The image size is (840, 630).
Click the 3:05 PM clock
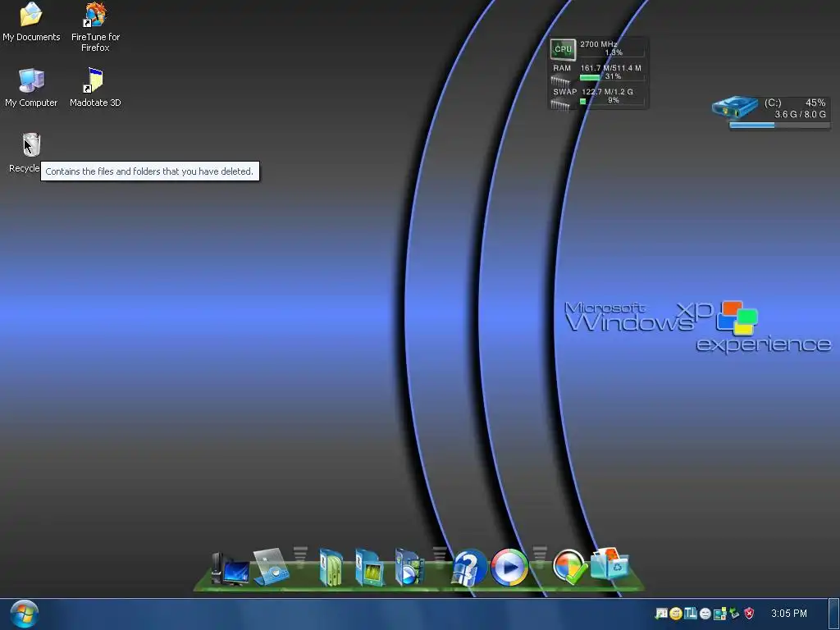788,614
